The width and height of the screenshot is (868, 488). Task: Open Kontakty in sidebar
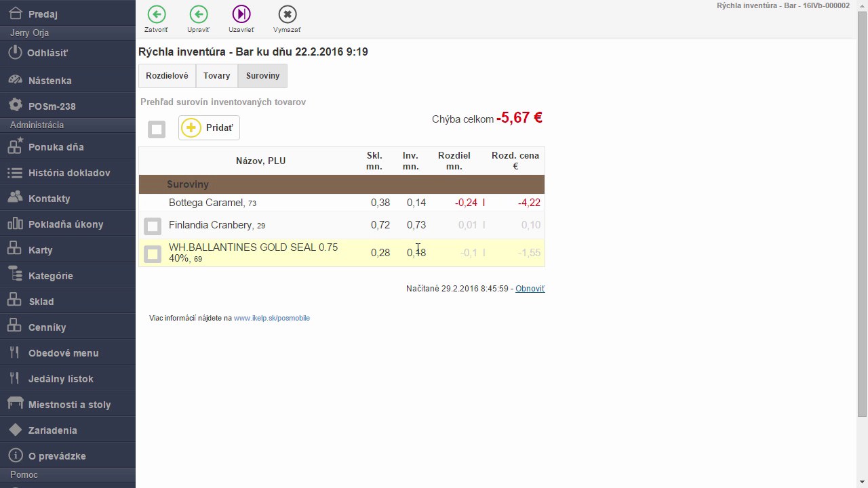coord(68,198)
